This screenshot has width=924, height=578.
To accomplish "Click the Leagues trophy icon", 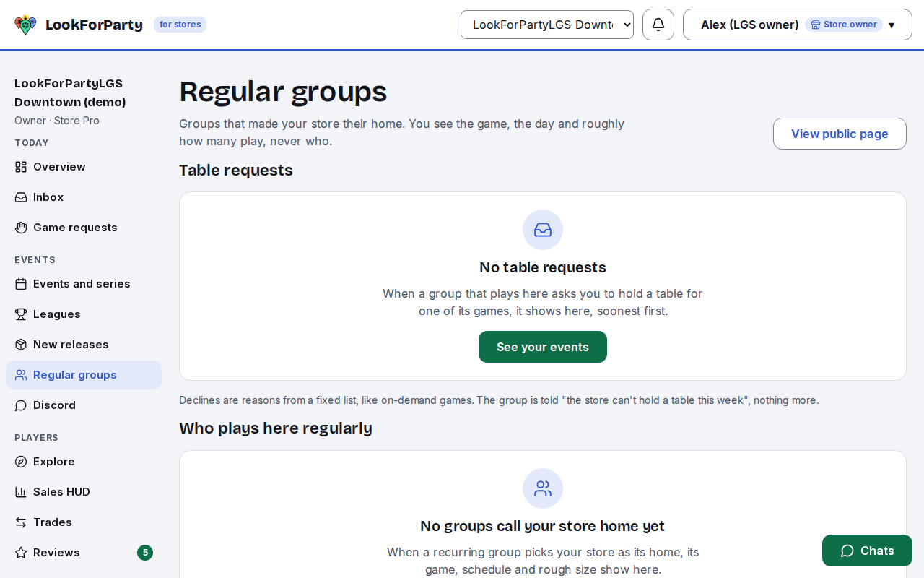I will pos(21,314).
